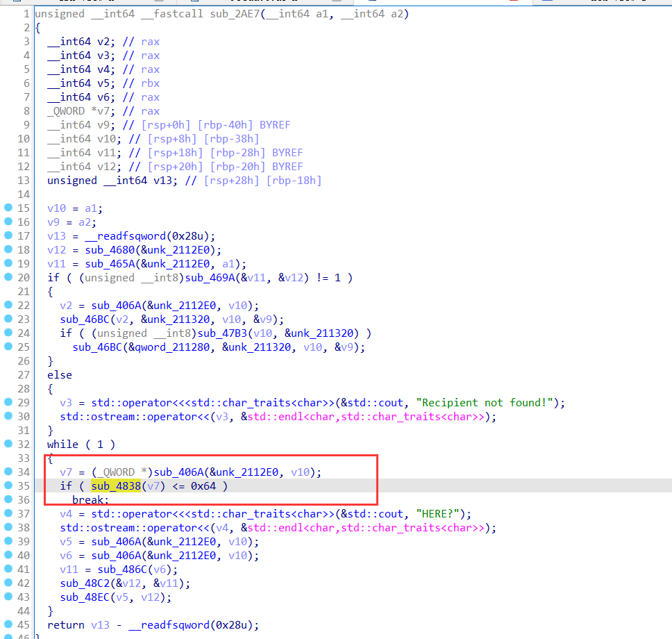Open sub_47B3 function reference

pyautogui.click(x=222, y=333)
